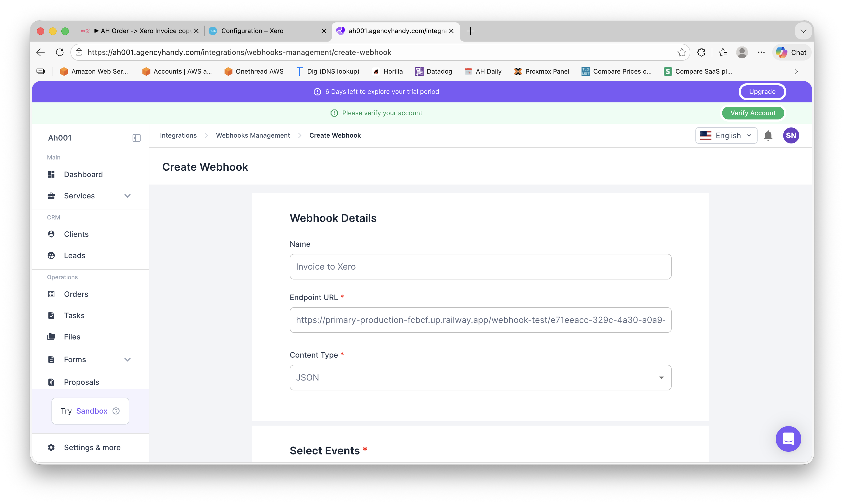Click the Verify Account button
Viewport: 844px width, 504px height.
pos(753,113)
